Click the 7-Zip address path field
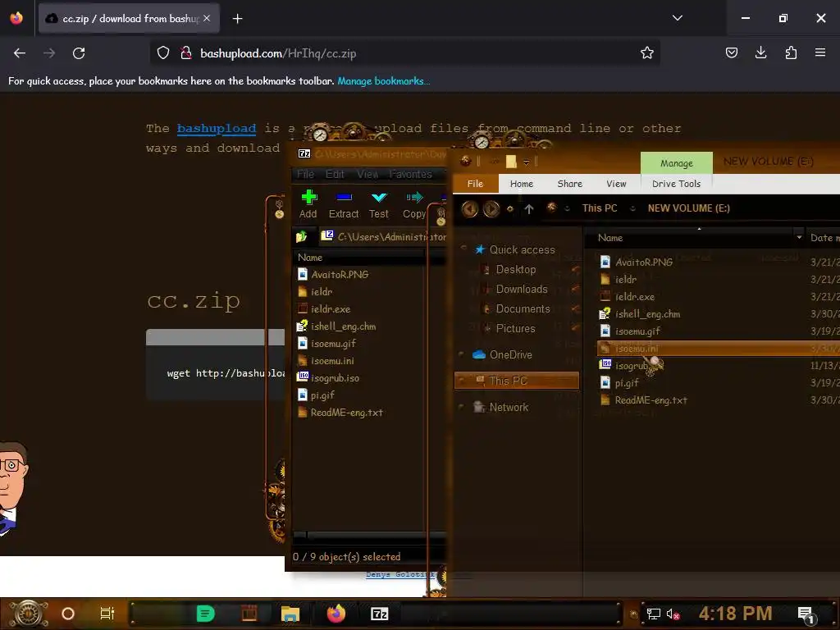Image resolution: width=840 pixels, height=630 pixels. (383, 236)
